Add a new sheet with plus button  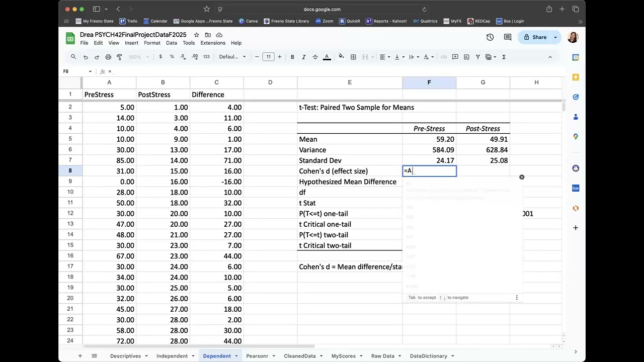pos(79,356)
